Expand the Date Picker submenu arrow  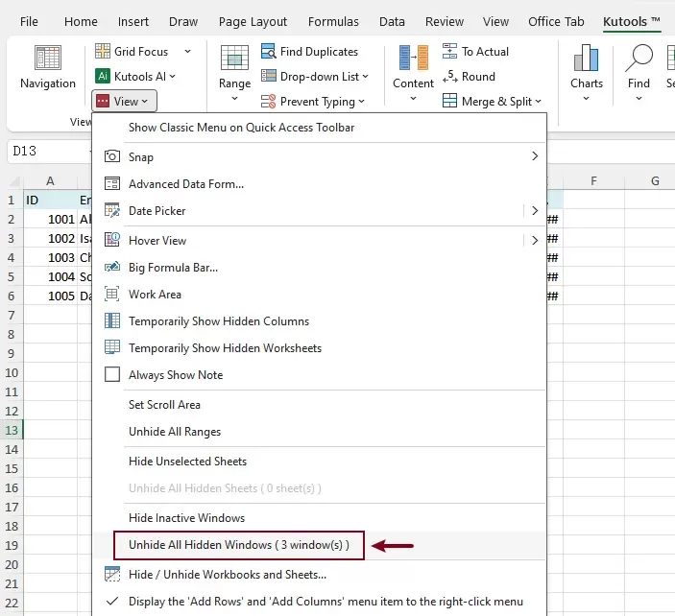[535, 211]
